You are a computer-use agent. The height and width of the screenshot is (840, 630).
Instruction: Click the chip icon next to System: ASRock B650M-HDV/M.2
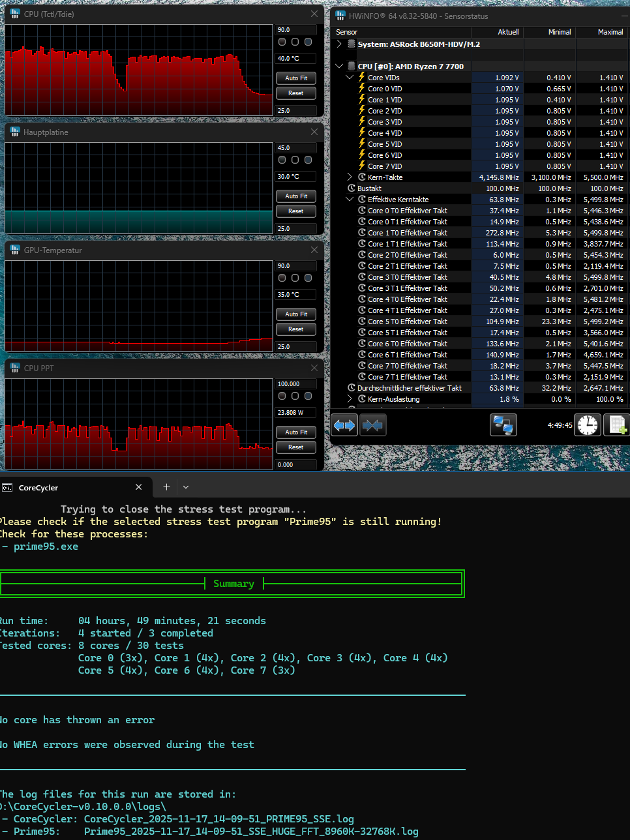pos(352,44)
